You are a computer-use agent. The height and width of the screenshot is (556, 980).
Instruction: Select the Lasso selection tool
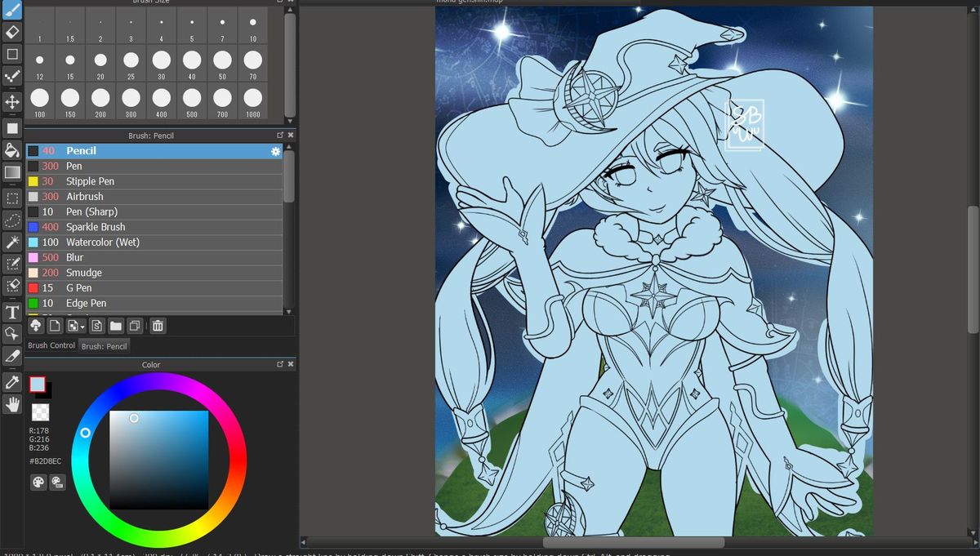tap(12, 220)
